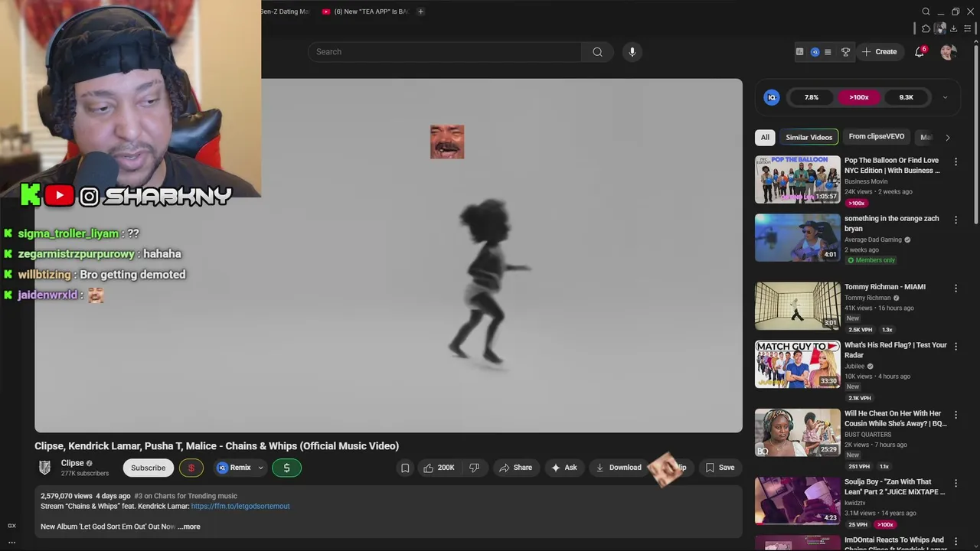
Task: Open Tommy Richman MIAMI thumbnail
Action: [798, 306]
